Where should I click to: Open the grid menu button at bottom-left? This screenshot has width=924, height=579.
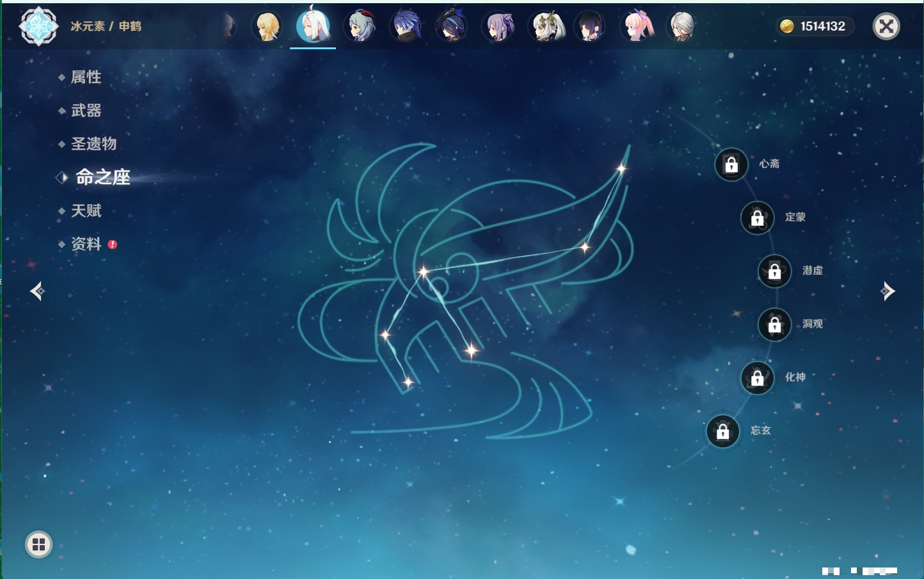(x=38, y=544)
